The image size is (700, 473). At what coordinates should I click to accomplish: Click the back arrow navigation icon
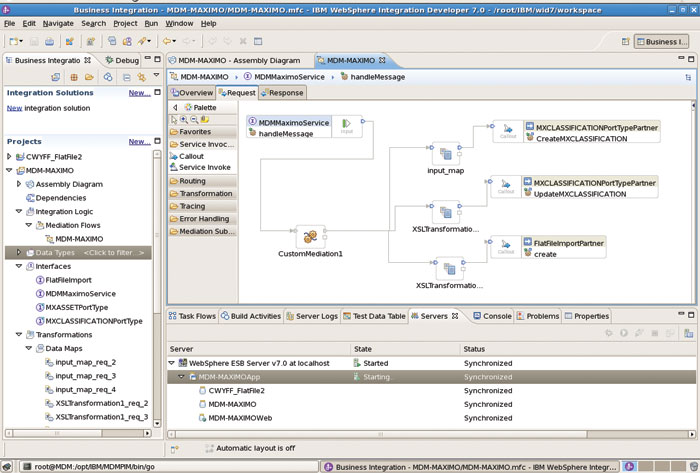tap(167, 41)
